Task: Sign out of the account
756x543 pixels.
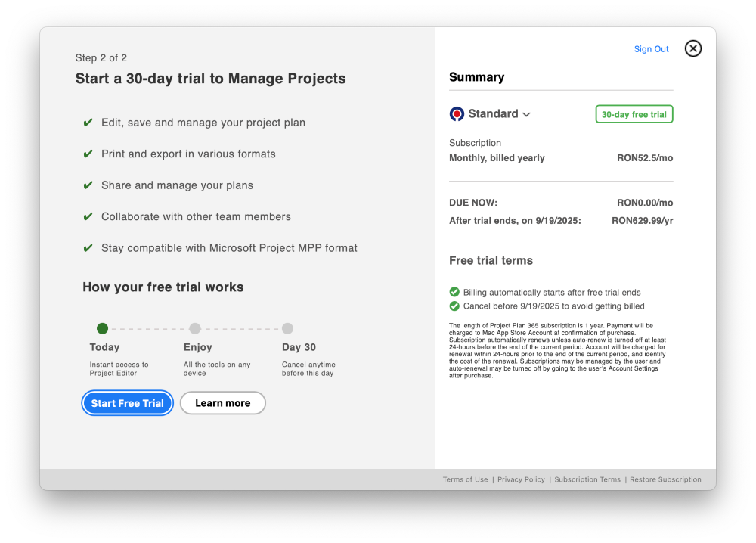Action: point(652,49)
